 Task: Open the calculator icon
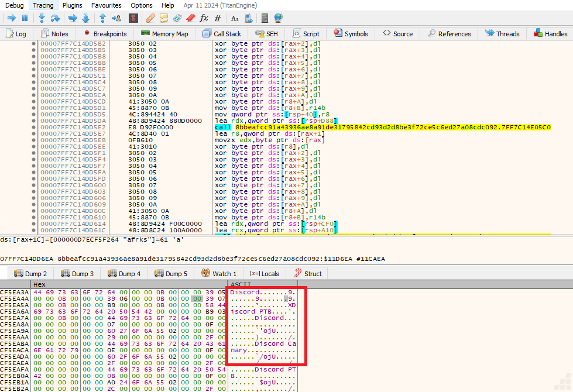pyautogui.click(x=265, y=18)
